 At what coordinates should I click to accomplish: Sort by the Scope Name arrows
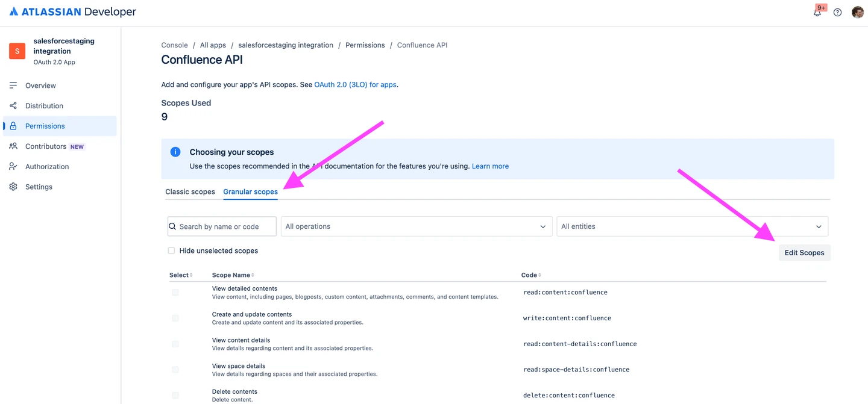pyautogui.click(x=253, y=275)
